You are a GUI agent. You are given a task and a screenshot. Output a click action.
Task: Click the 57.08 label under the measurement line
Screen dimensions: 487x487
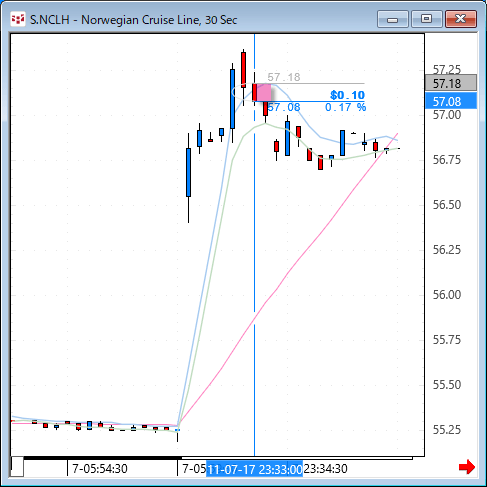[284, 107]
